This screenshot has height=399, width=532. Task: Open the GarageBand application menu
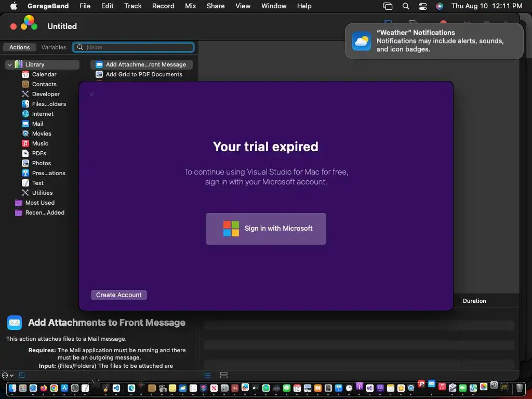pyautogui.click(x=48, y=6)
